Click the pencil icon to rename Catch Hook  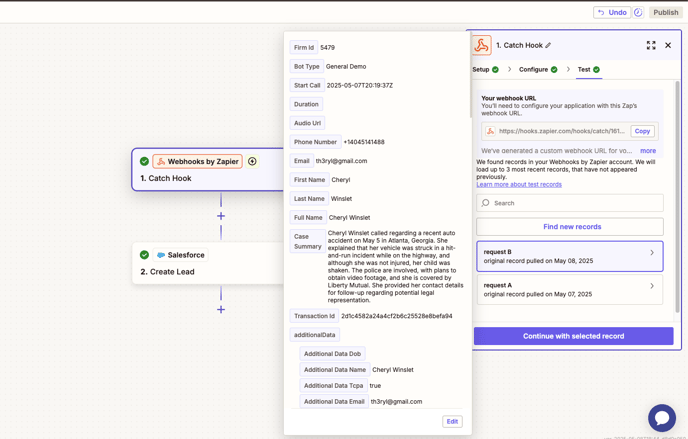click(548, 45)
